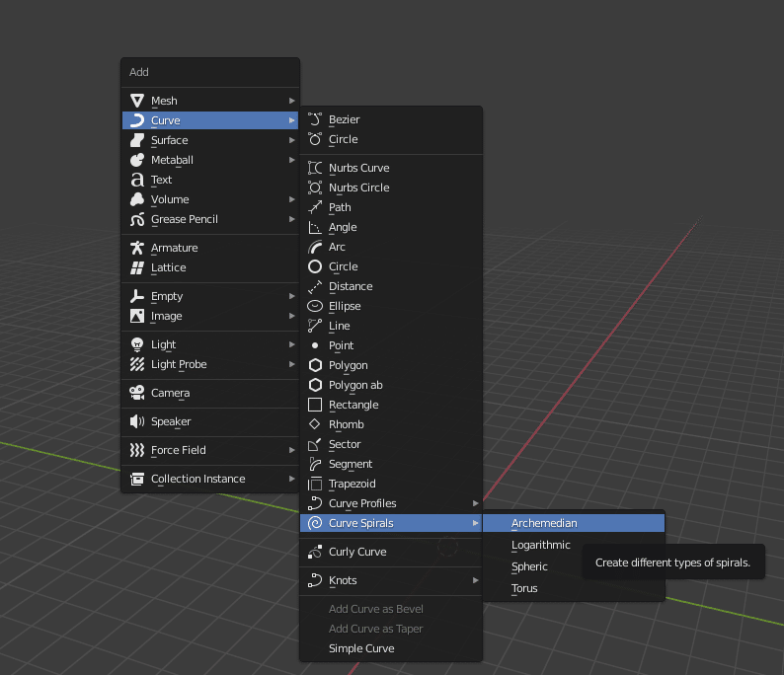Expand the Surface submenu arrow
This screenshot has height=675, width=784.
point(292,140)
